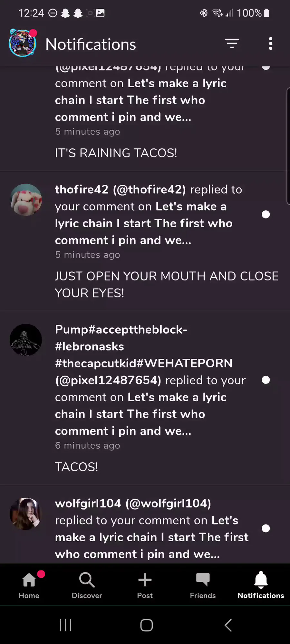Open the Discover search tab
This screenshot has width=290, height=644.
click(87, 585)
